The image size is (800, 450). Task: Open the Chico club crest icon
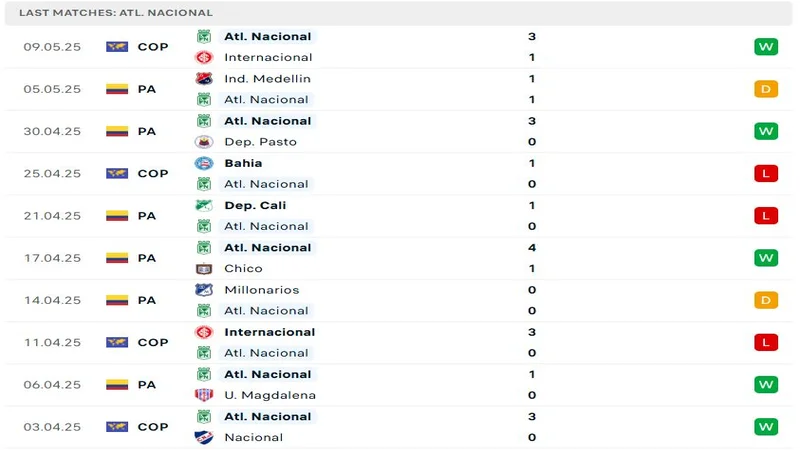coord(204,268)
